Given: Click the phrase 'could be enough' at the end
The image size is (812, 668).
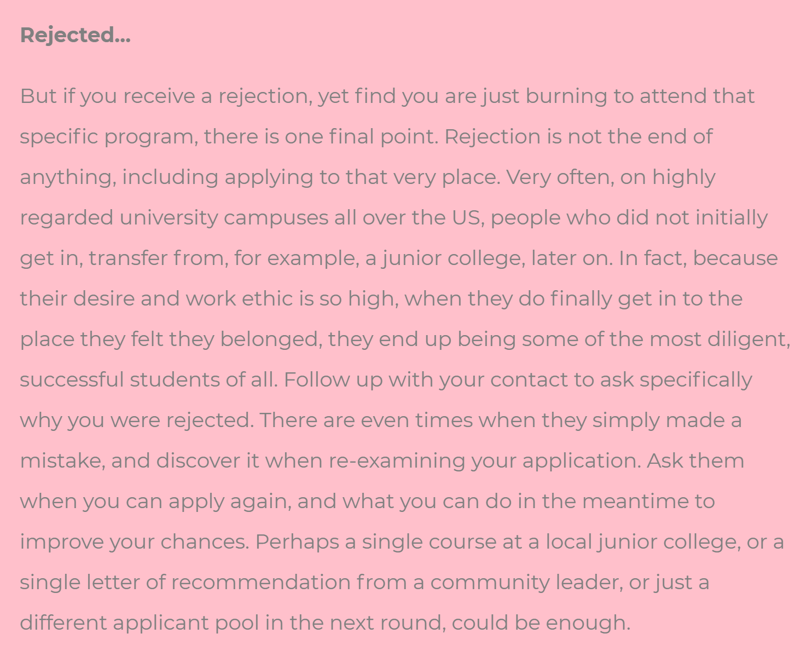Looking at the screenshot, I should [x=541, y=623].
